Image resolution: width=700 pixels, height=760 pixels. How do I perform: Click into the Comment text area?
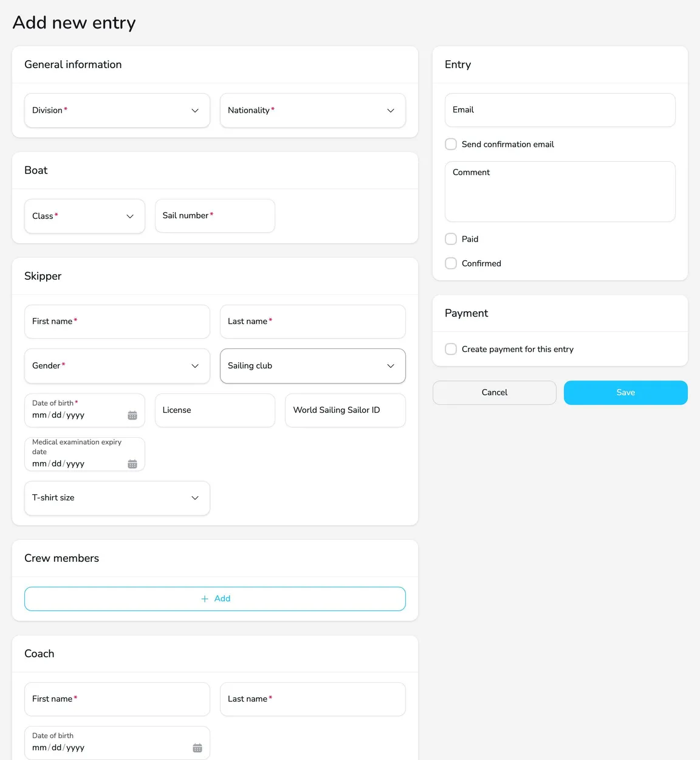[x=560, y=192]
